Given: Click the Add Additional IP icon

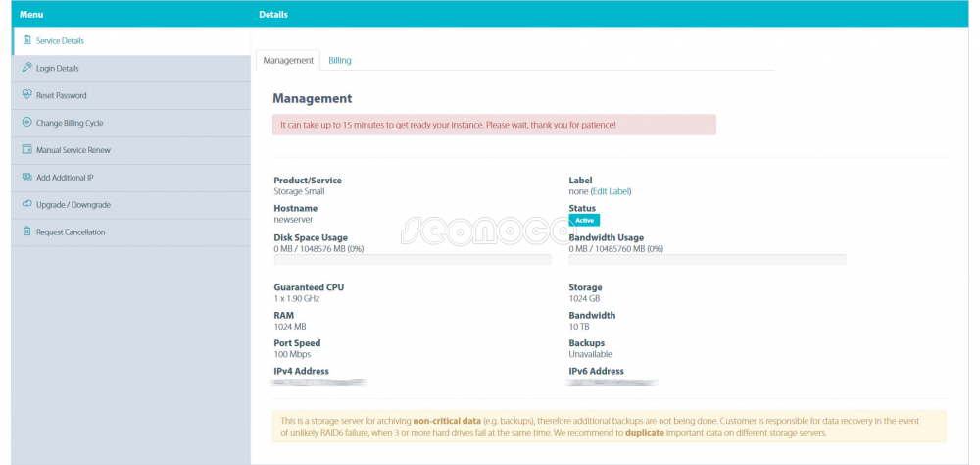Looking at the screenshot, I should pyautogui.click(x=26, y=178).
